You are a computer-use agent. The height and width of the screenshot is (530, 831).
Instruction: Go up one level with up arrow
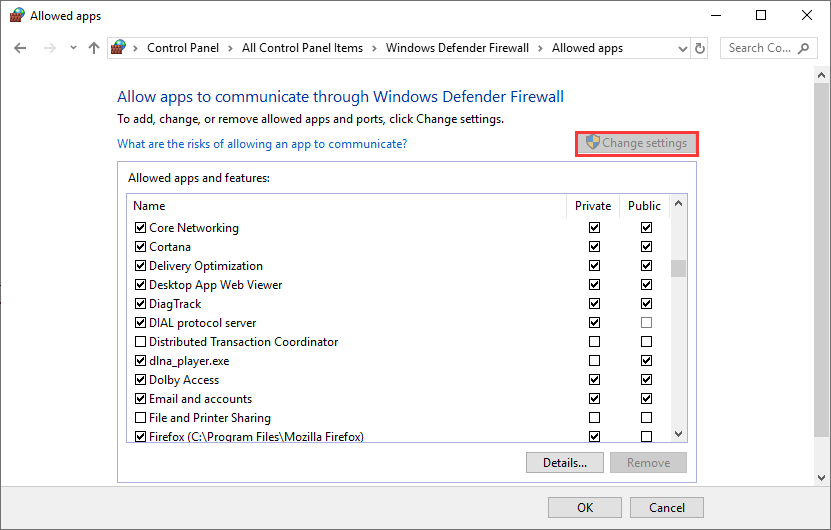(94, 48)
